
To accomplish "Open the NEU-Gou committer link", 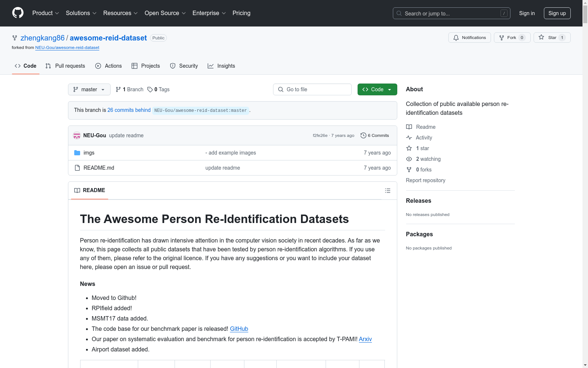I will point(95,135).
